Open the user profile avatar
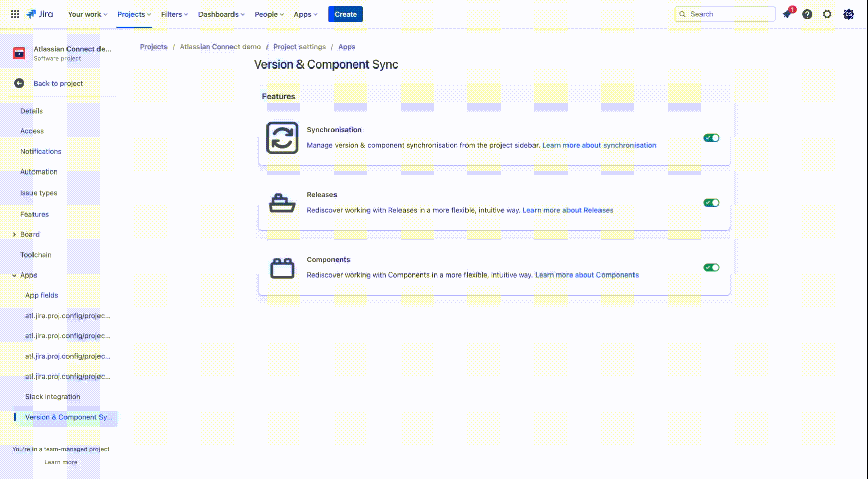The image size is (868, 479). click(x=849, y=14)
